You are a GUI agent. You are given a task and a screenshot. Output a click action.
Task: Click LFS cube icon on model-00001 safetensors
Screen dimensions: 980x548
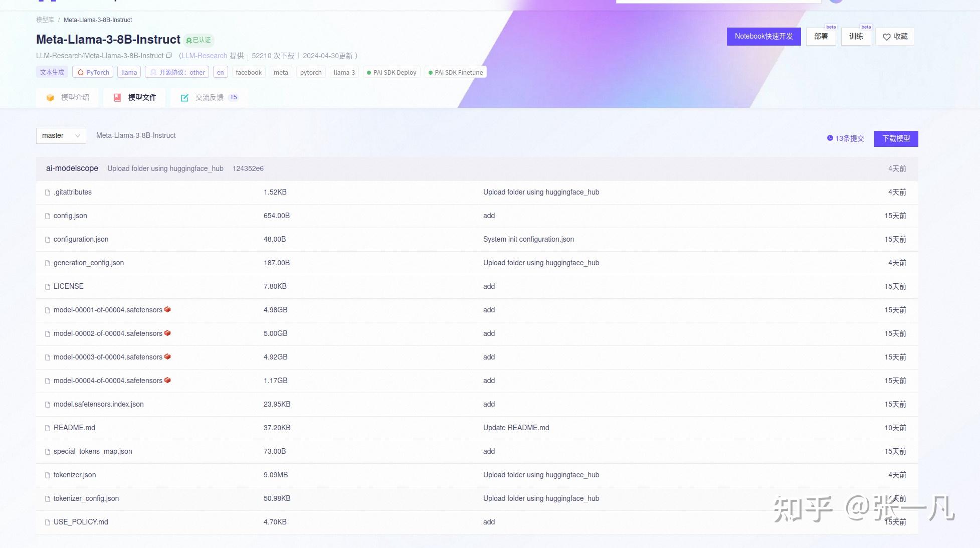(167, 309)
